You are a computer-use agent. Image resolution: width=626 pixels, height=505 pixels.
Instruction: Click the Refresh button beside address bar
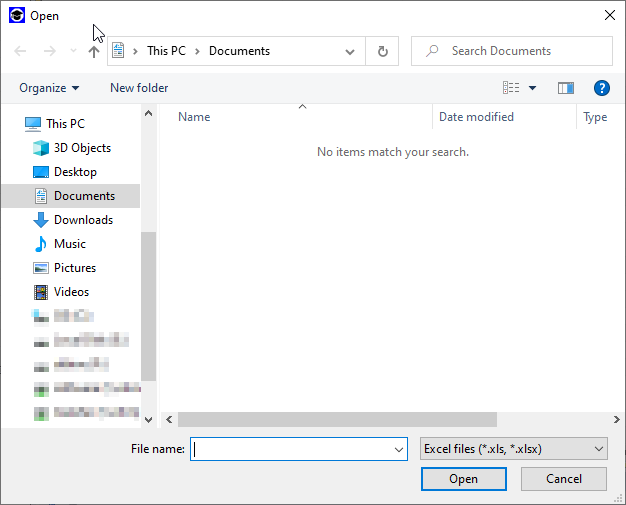click(382, 51)
